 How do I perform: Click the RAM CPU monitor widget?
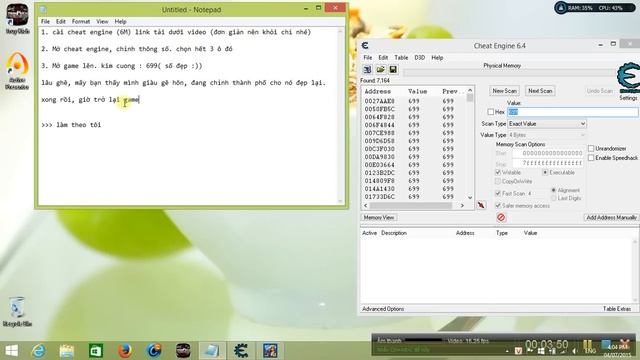(x=595, y=8)
